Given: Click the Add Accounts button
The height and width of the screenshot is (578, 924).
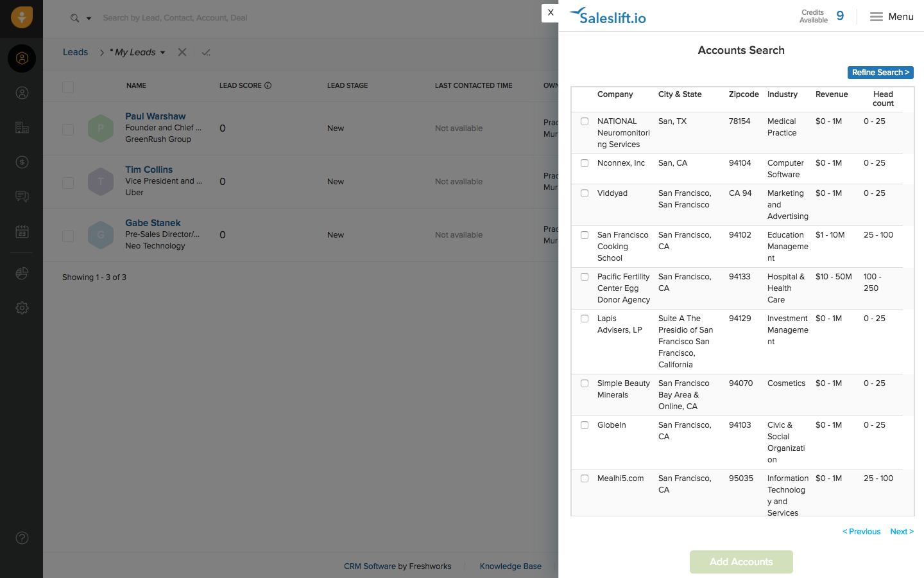Looking at the screenshot, I should coord(741,562).
